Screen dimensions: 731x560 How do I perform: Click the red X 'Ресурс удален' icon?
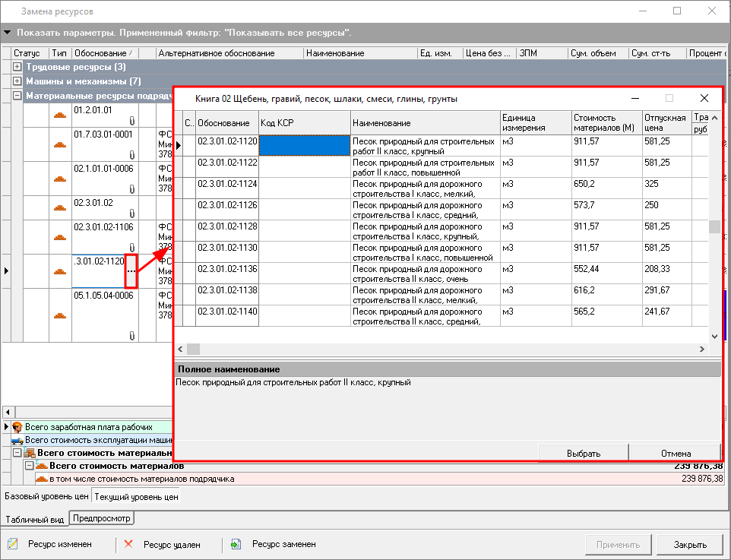click(x=128, y=544)
